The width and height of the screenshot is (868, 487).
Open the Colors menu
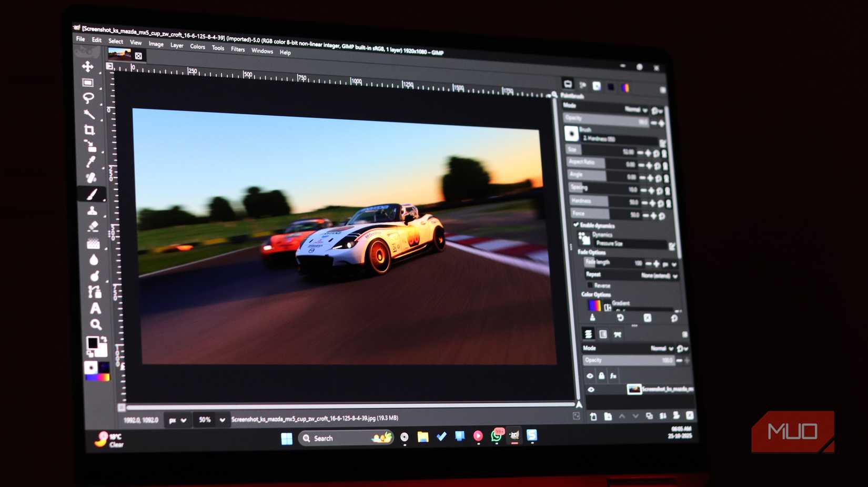(x=197, y=47)
